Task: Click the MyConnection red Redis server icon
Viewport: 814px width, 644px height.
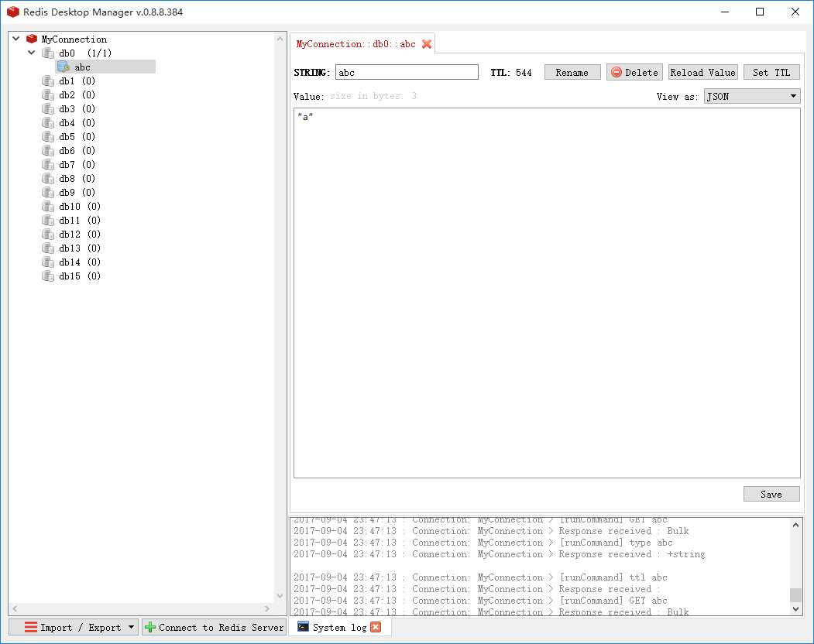Action: pyautogui.click(x=32, y=39)
